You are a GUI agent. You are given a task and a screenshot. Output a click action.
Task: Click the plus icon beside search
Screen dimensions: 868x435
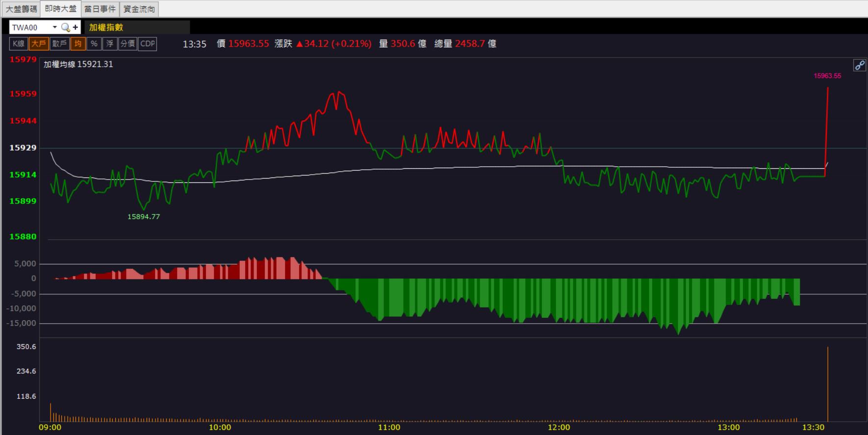tap(76, 27)
